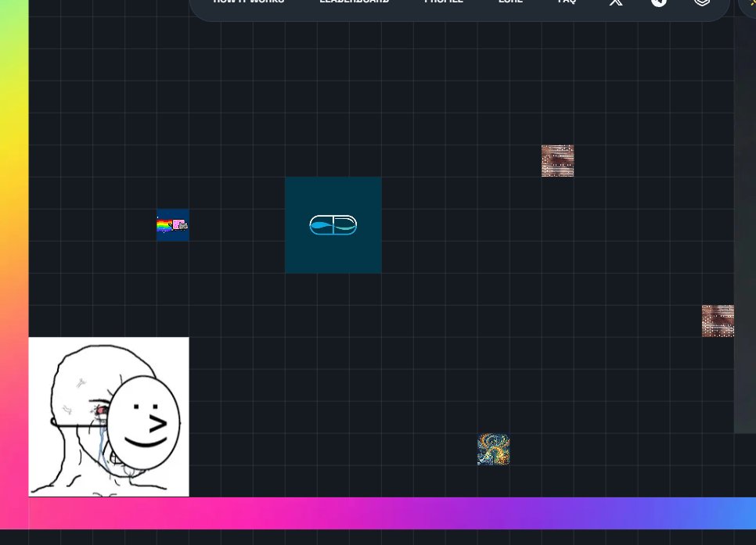The width and height of the screenshot is (756, 545).
Task: Open the Leaderboard nav item
Action: [355, 2]
